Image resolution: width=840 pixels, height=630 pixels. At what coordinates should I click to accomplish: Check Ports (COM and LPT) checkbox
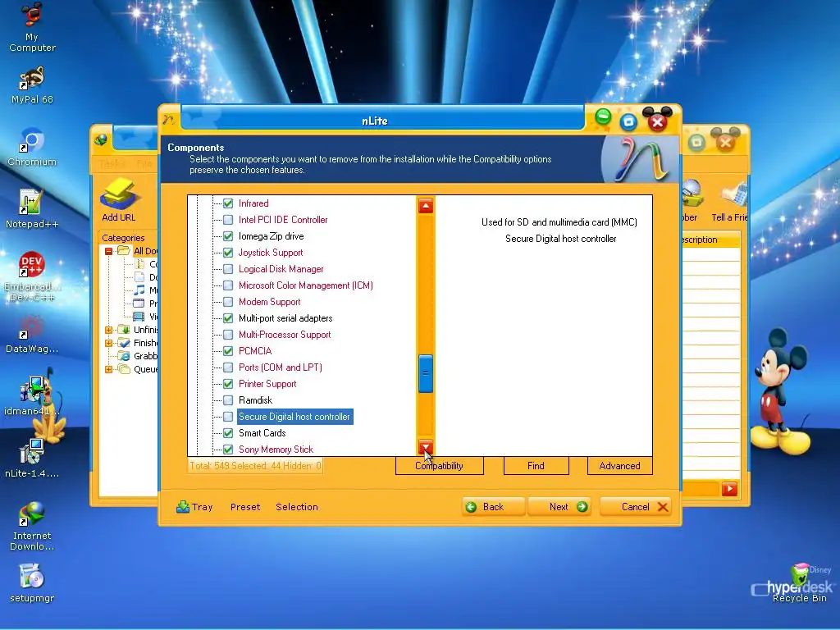[228, 367]
